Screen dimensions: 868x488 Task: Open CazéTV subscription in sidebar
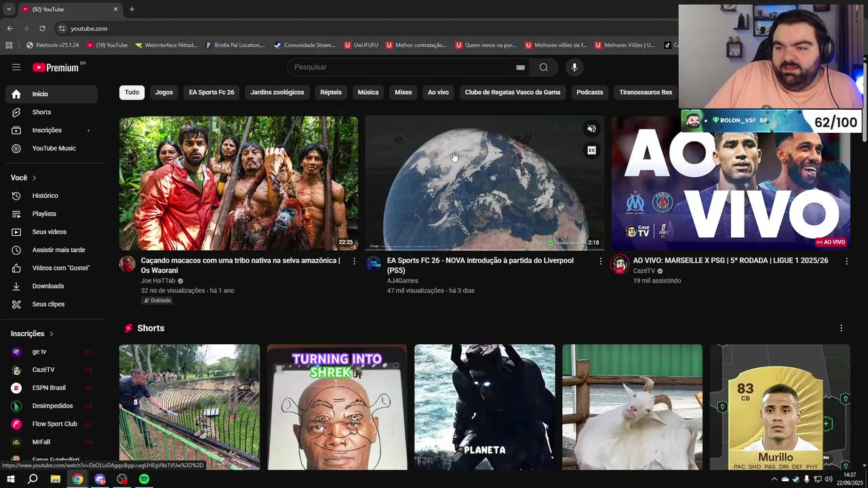[52, 370]
